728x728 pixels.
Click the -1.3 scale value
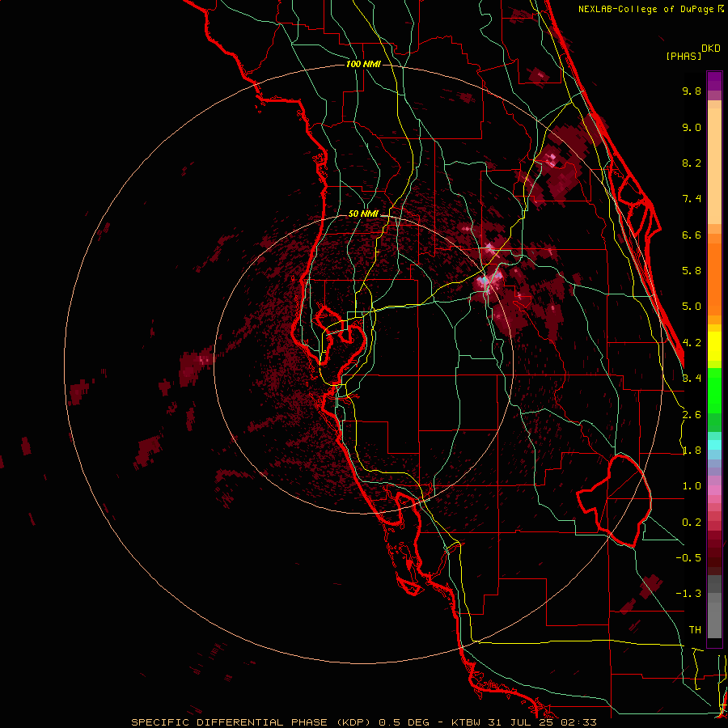click(x=688, y=594)
